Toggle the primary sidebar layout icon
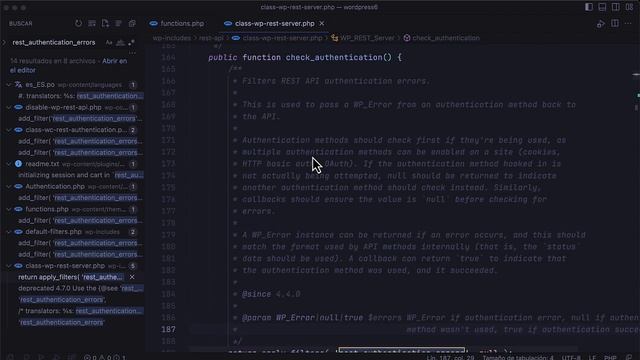Screen dimensions: 640x360 coord(589,7)
